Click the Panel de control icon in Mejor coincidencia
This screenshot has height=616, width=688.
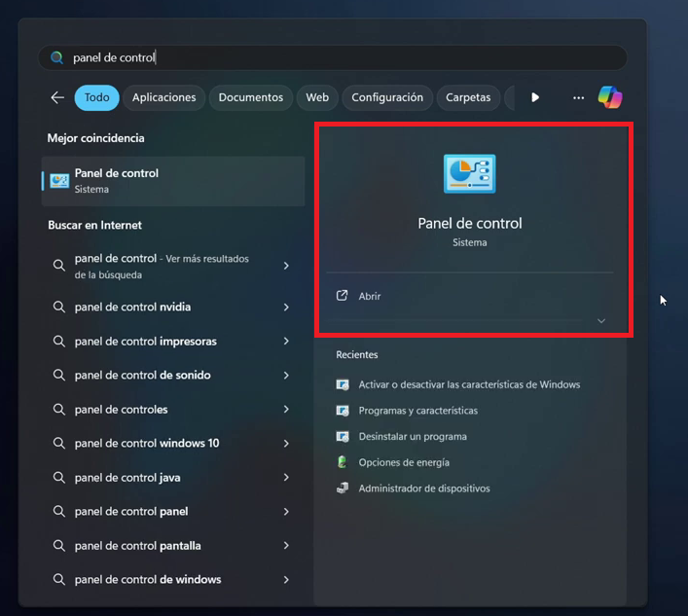click(59, 181)
